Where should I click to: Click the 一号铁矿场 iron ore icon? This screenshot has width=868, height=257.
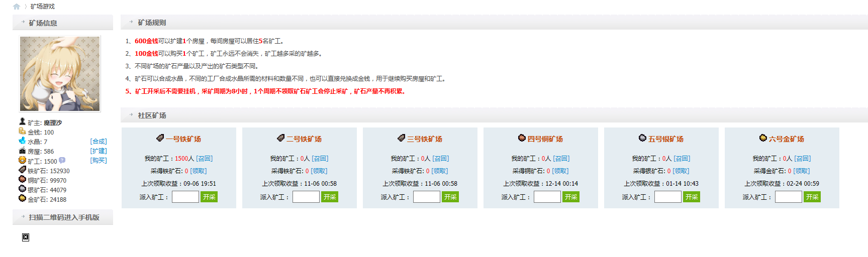click(160, 138)
